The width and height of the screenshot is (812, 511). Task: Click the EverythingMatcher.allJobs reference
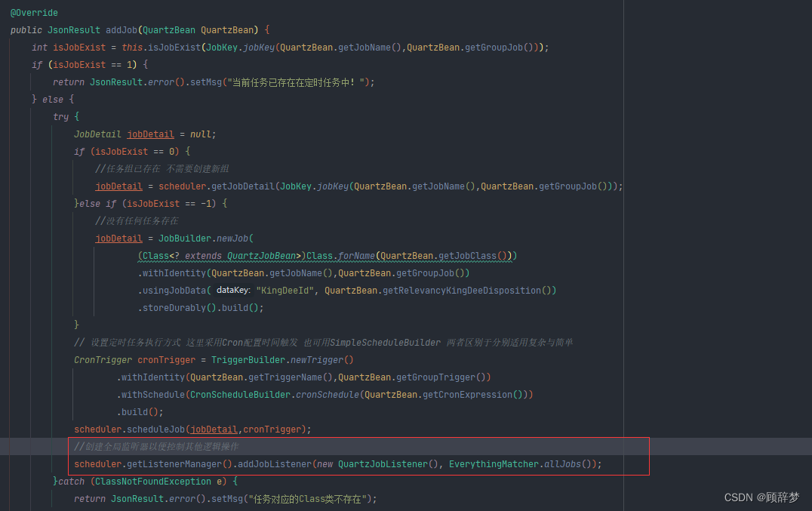pyautogui.click(x=518, y=463)
